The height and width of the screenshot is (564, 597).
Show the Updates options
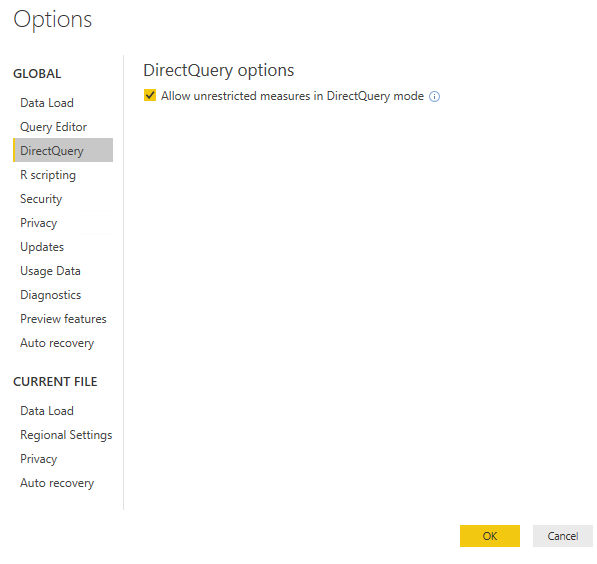click(x=42, y=247)
